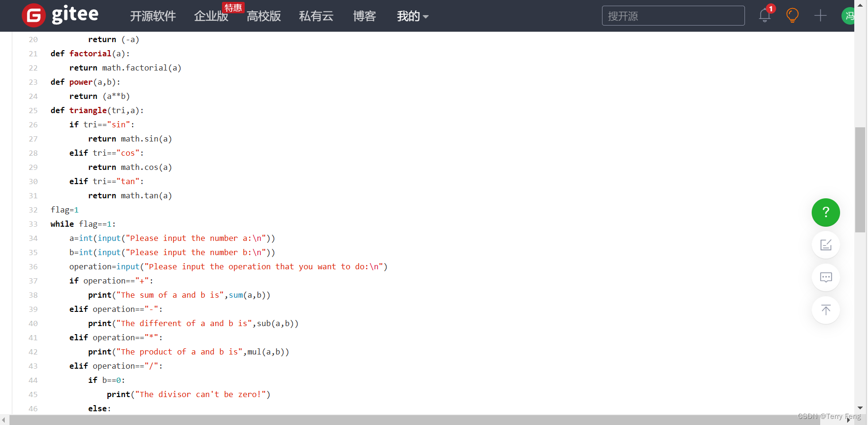Click the orange lightbulb icon

(x=792, y=16)
